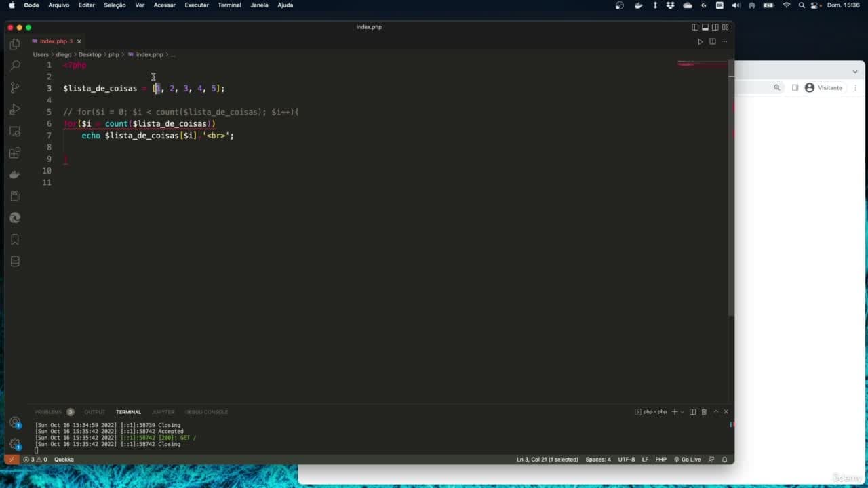Image resolution: width=868 pixels, height=488 pixels.
Task: Open the Executar menu
Action: pos(197,5)
